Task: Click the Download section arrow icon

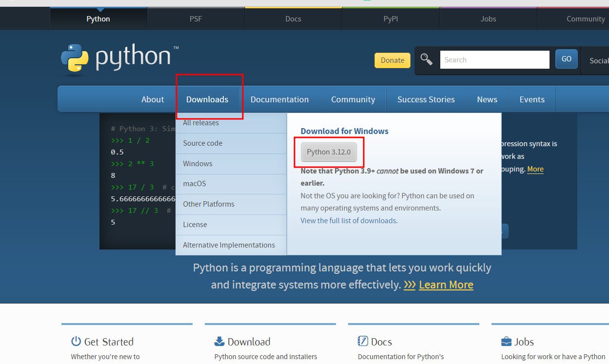Action: 219,341
